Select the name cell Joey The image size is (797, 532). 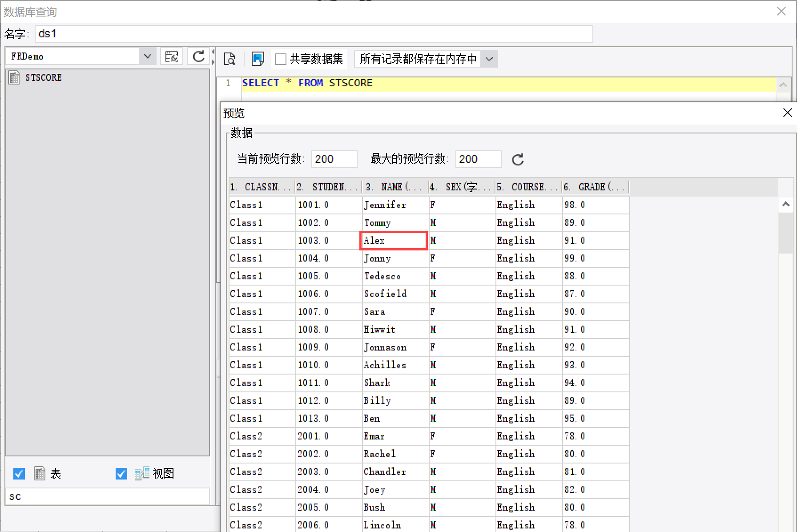395,490
